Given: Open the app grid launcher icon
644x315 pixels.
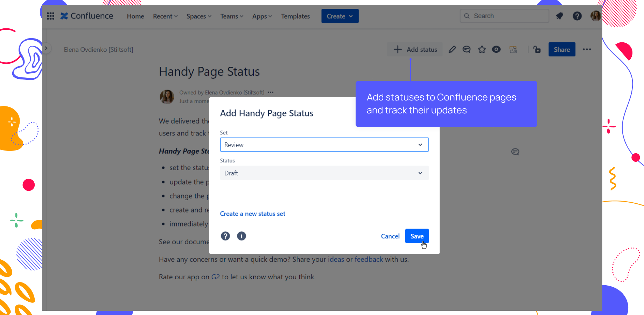Looking at the screenshot, I should tap(50, 16).
